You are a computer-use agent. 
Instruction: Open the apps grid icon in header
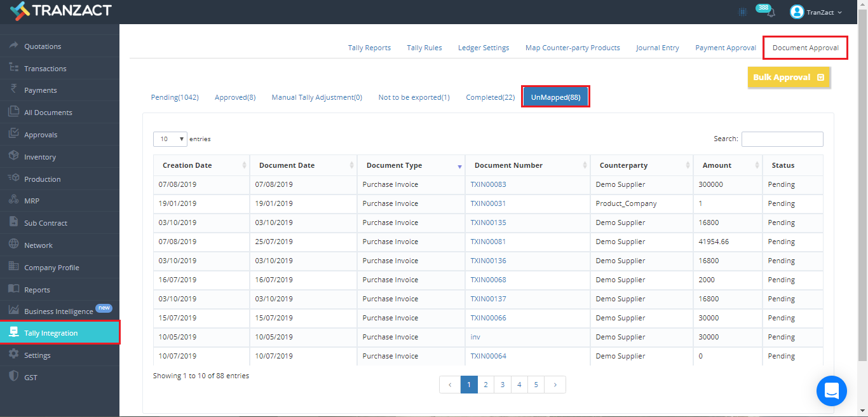[742, 12]
